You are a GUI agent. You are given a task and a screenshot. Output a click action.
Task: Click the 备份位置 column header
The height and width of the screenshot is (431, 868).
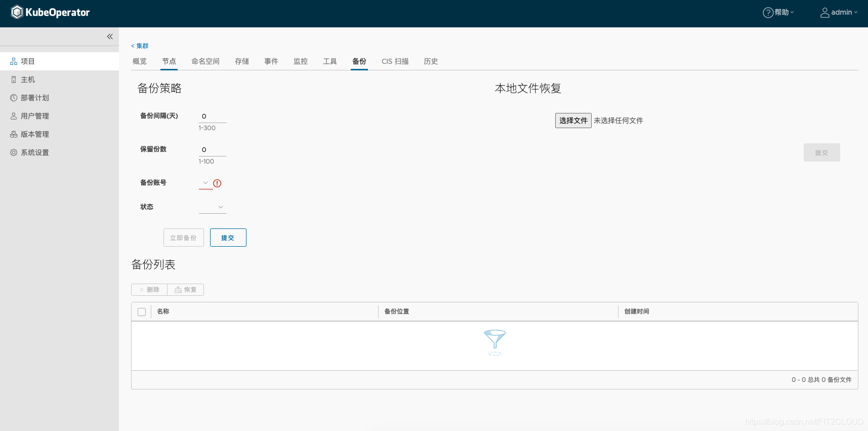point(397,311)
